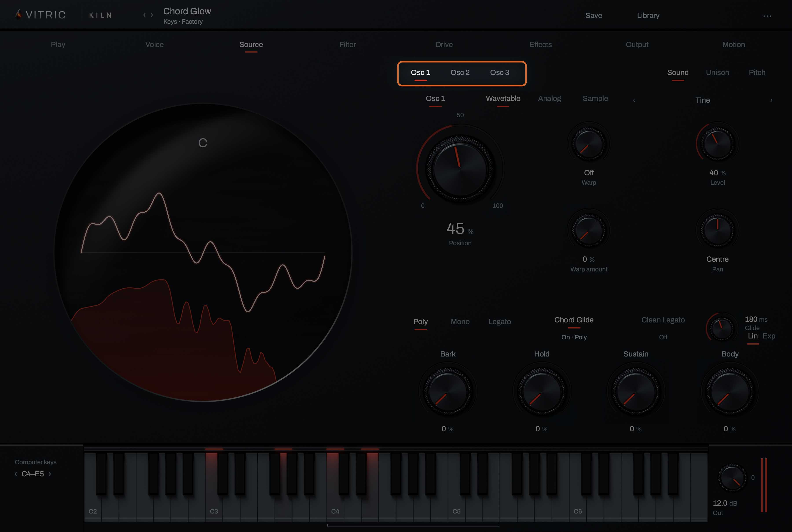This screenshot has height=532, width=792.
Task: Click the Save button
Action: pos(594,16)
